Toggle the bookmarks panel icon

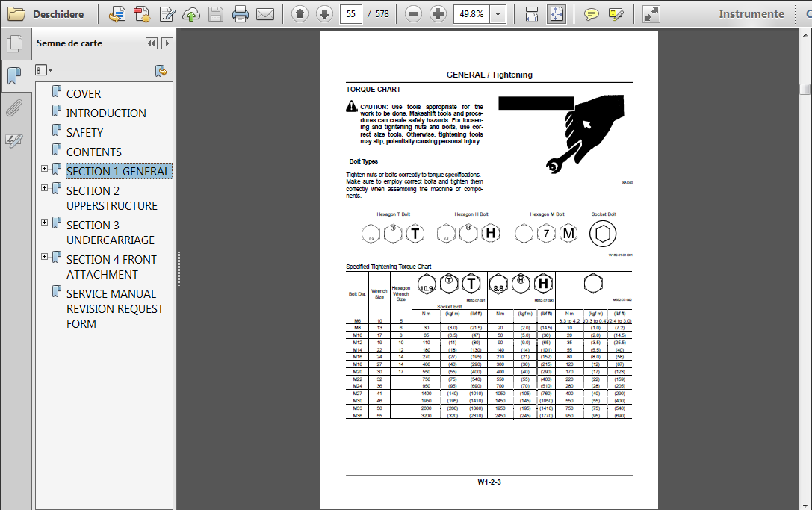[x=14, y=76]
